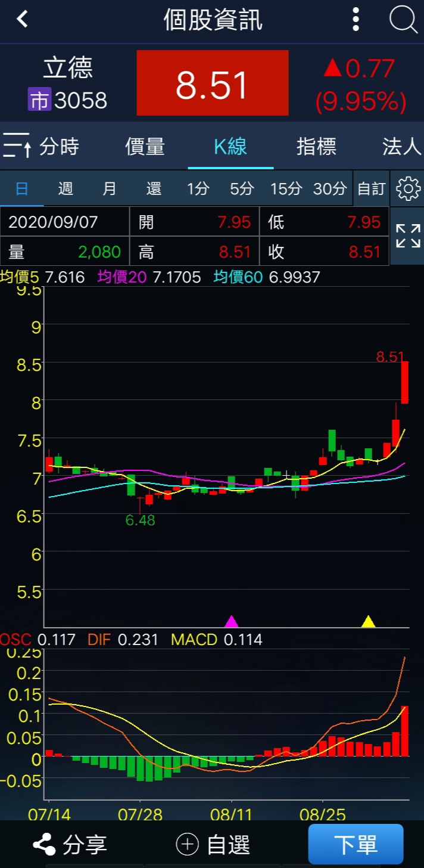
Task: Add stock to 自選 watchlist
Action: tap(213, 844)
